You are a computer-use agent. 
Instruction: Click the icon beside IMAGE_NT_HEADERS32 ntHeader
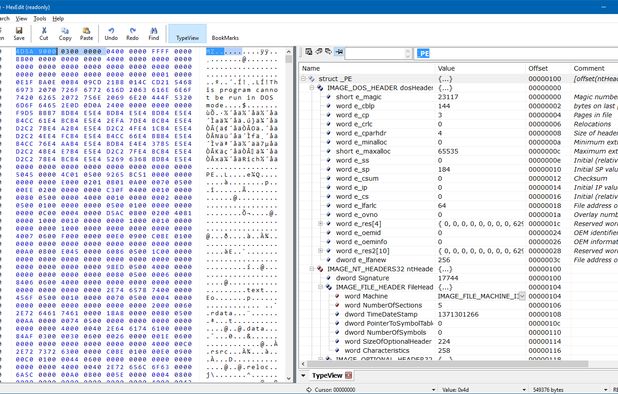(320, 269)
